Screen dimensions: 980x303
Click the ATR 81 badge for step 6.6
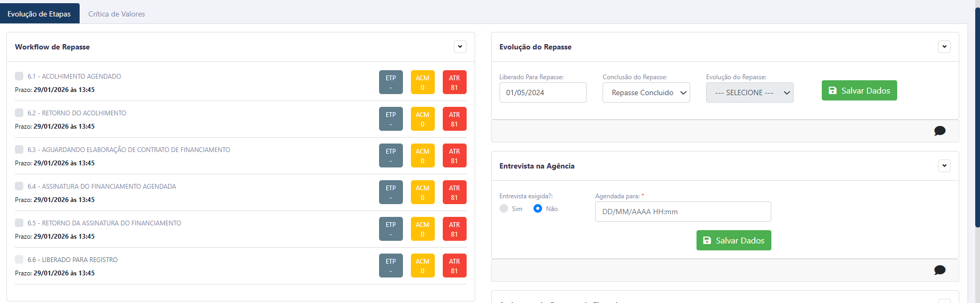[x=454, y=266]
